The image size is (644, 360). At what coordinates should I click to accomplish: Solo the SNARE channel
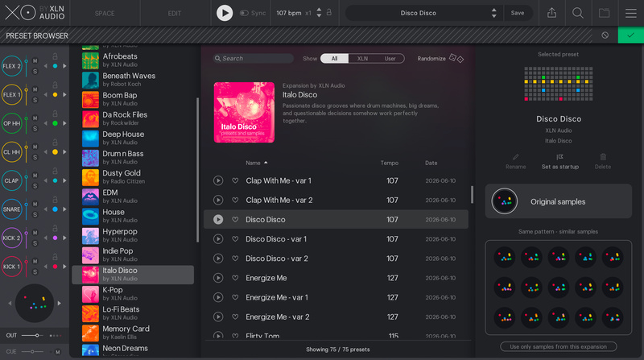click(x=35, y=214)
